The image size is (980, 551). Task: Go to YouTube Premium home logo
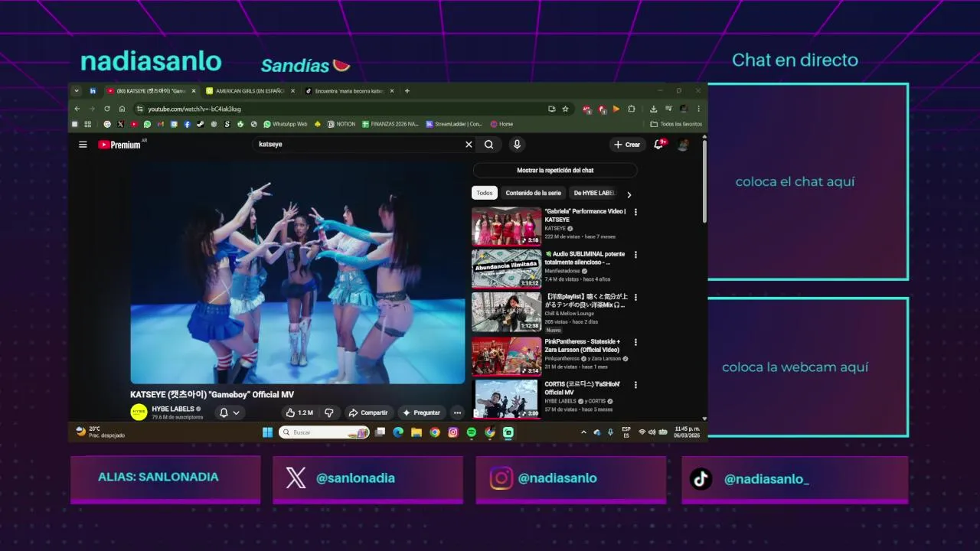tap(119, 145)
